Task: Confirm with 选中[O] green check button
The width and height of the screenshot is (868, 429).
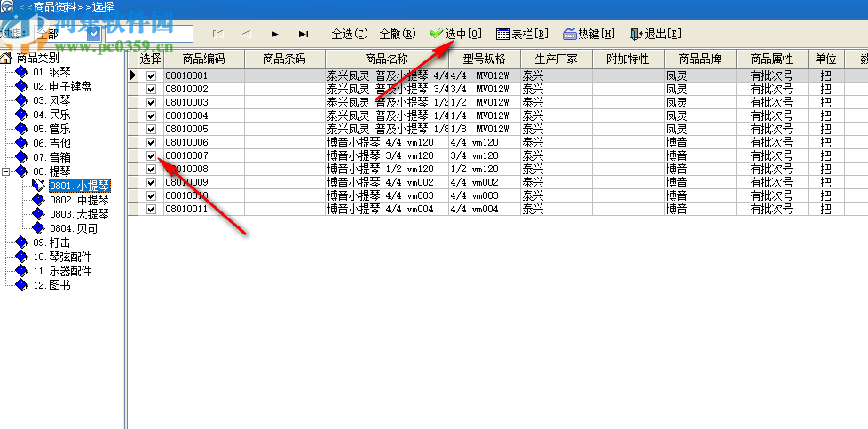Action: pos(455,34)
